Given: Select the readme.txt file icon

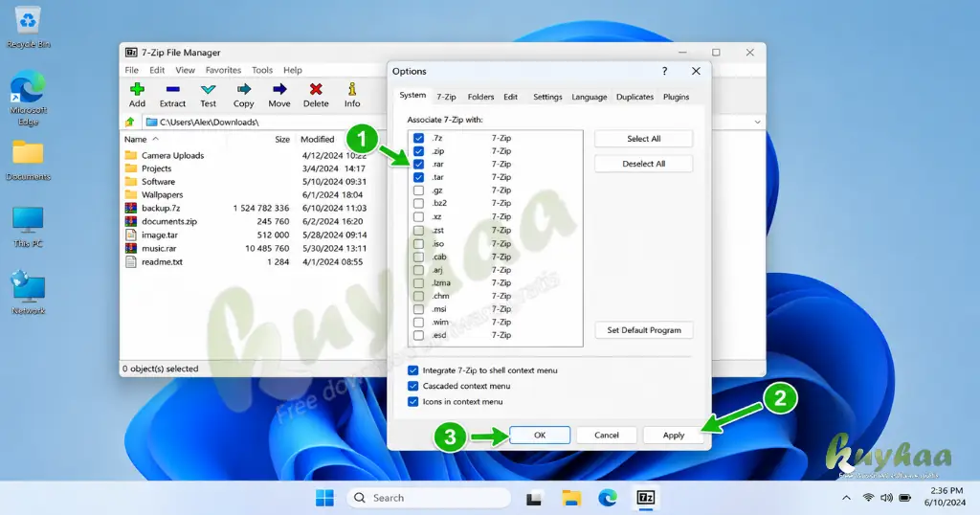Looking at the screenshot, I should point(130,262).
